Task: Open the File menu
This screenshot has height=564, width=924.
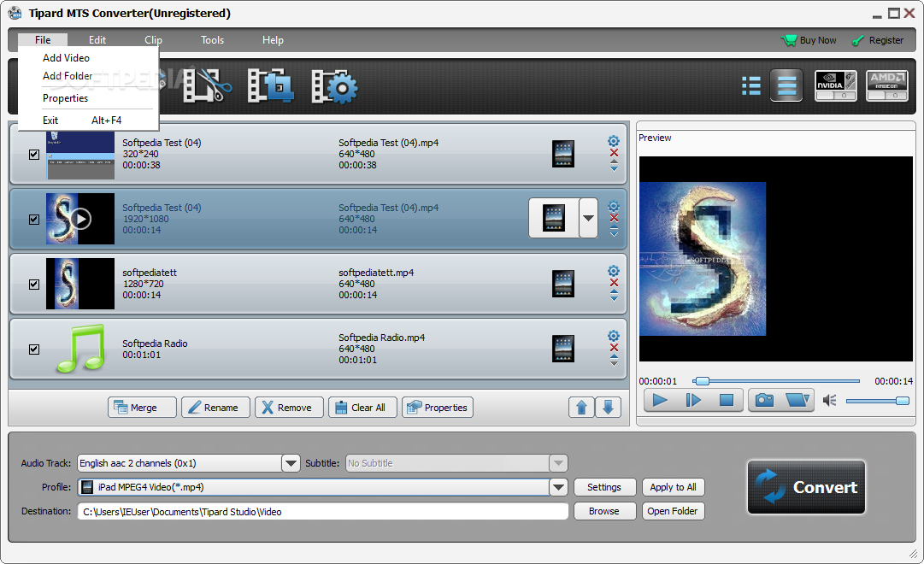Action: point(43,39)
